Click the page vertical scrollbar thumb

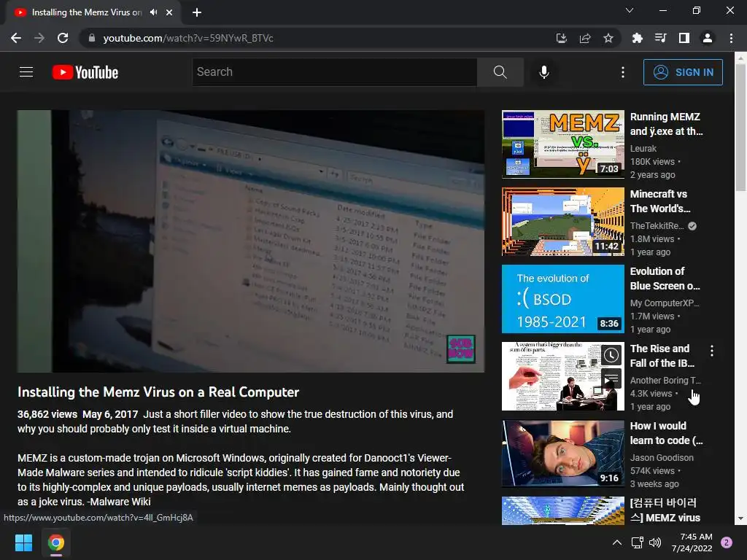tap(740, 127)
